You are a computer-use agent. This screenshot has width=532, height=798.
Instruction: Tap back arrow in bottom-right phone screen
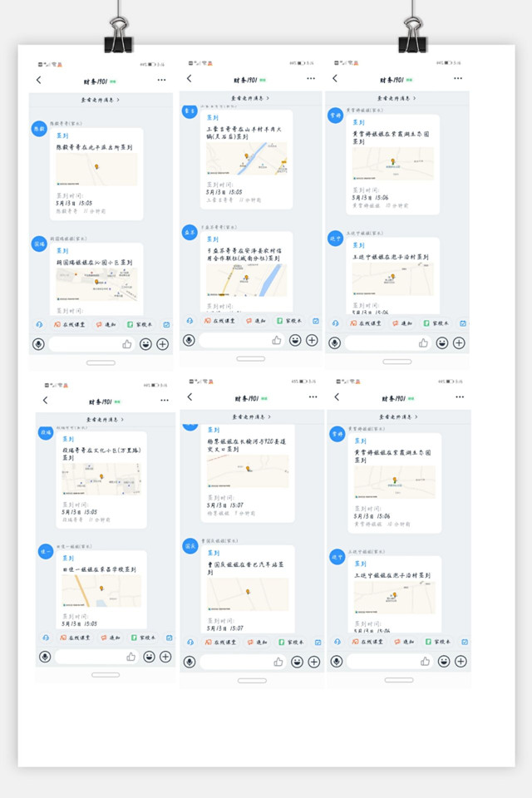337,397
